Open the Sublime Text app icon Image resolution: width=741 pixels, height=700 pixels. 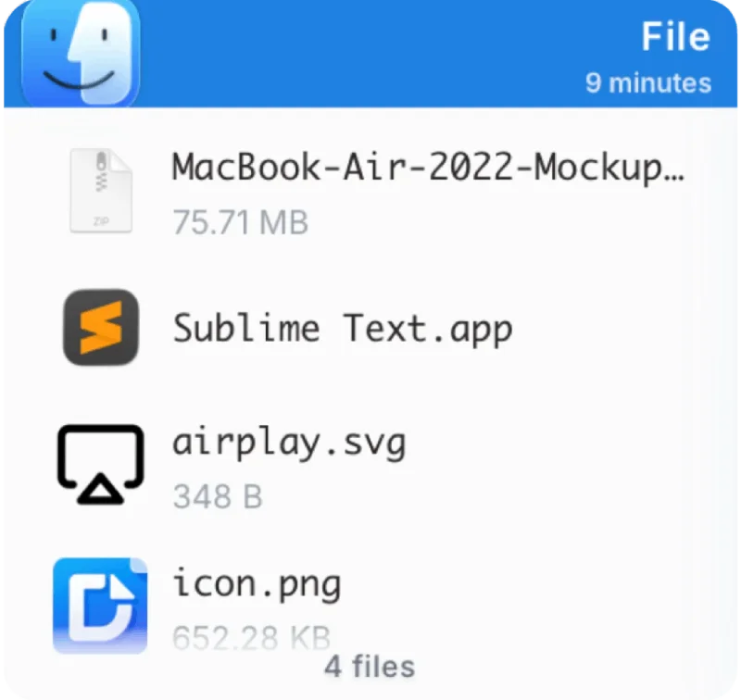101,328
